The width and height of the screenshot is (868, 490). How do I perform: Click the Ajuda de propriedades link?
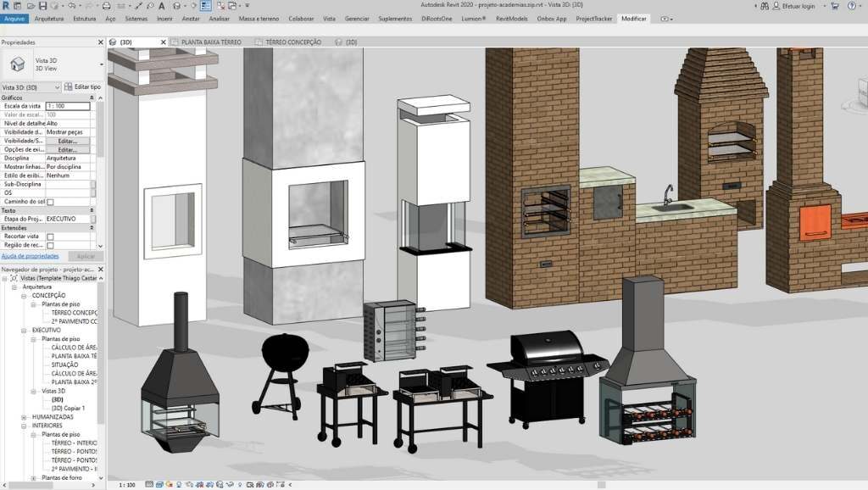coord(30,255)
